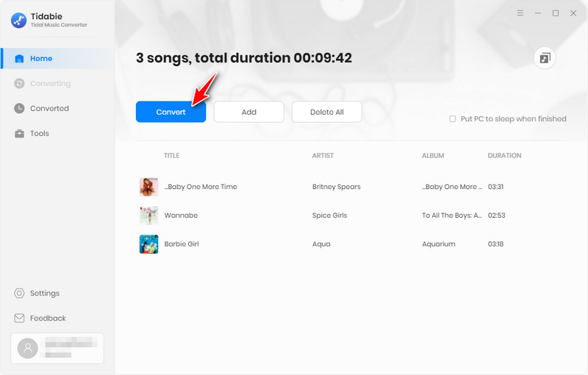Click album 'Aquarium'

[439, 244]
